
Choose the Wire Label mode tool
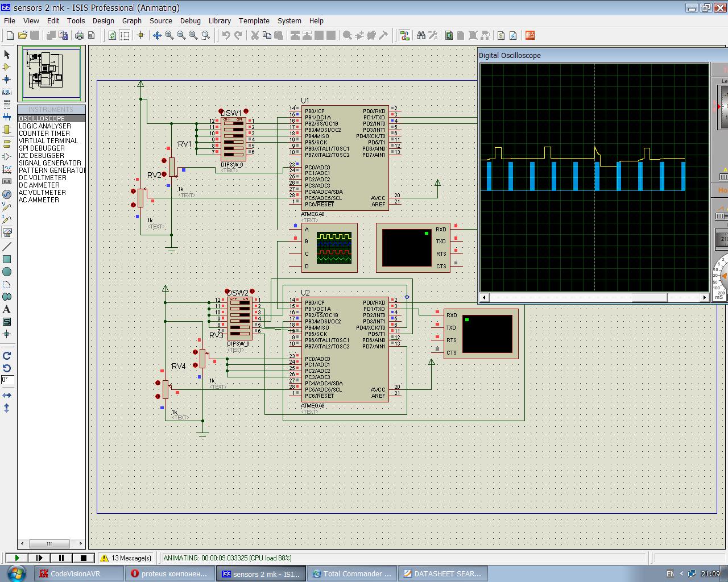(x=7, y=92)
